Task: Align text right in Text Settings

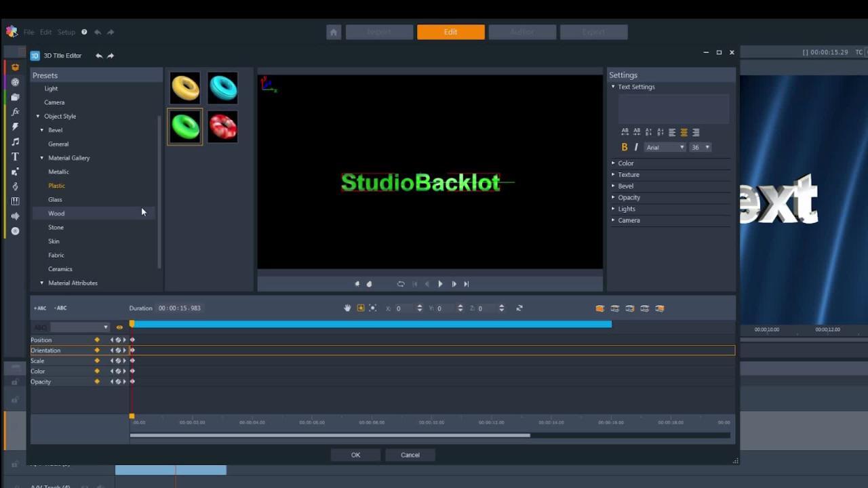Action: (695, 132)
